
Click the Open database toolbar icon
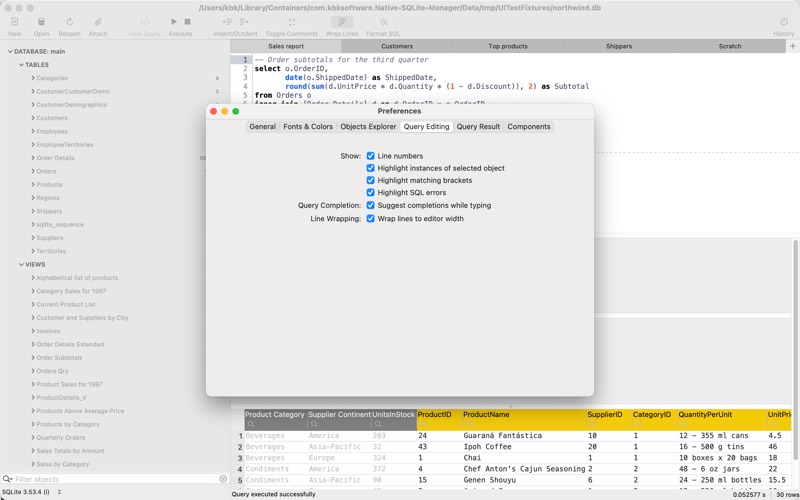click(x=41, y=22)
